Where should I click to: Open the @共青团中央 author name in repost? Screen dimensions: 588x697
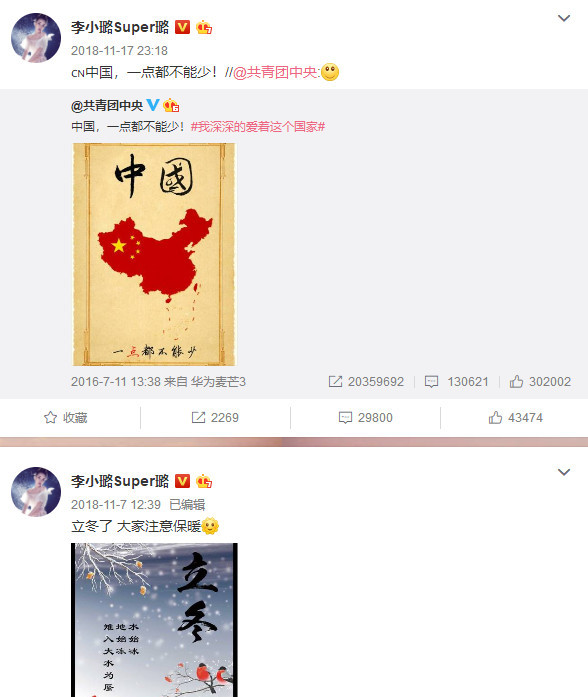tap(107, 105)
